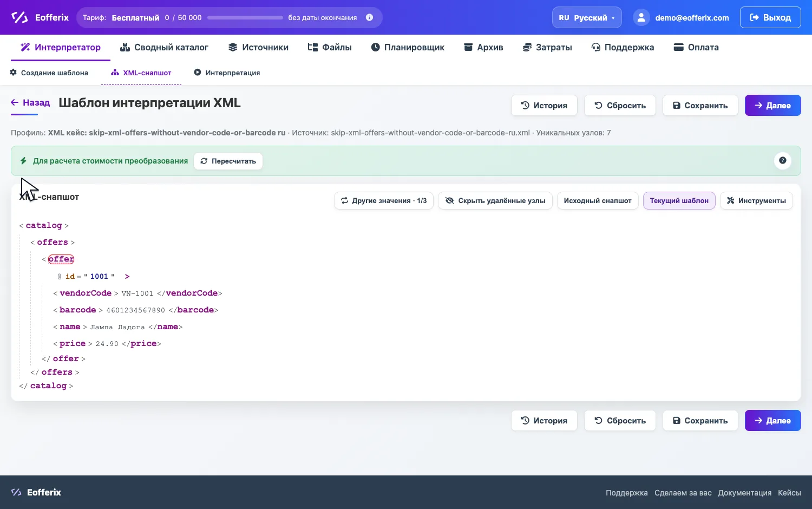Click the Пересчитать recalculate button

[x=228, y=161]
